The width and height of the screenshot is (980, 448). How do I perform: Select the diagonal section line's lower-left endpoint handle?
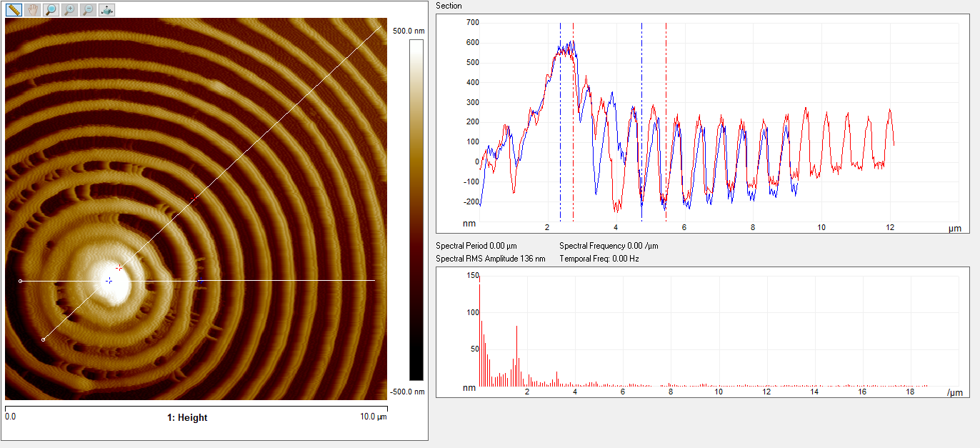[44, 339]
